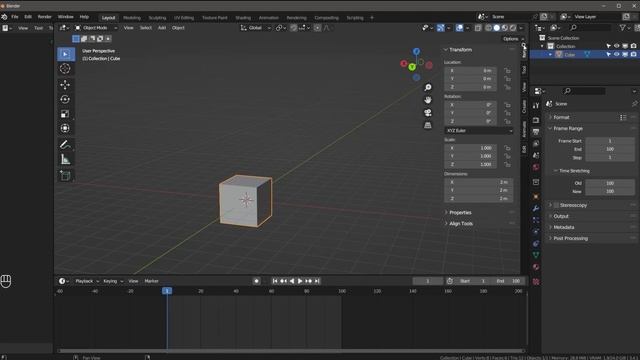
Task: Open the Texture properties tab icon
Action: pyautogui.click(x=536, y=282)
